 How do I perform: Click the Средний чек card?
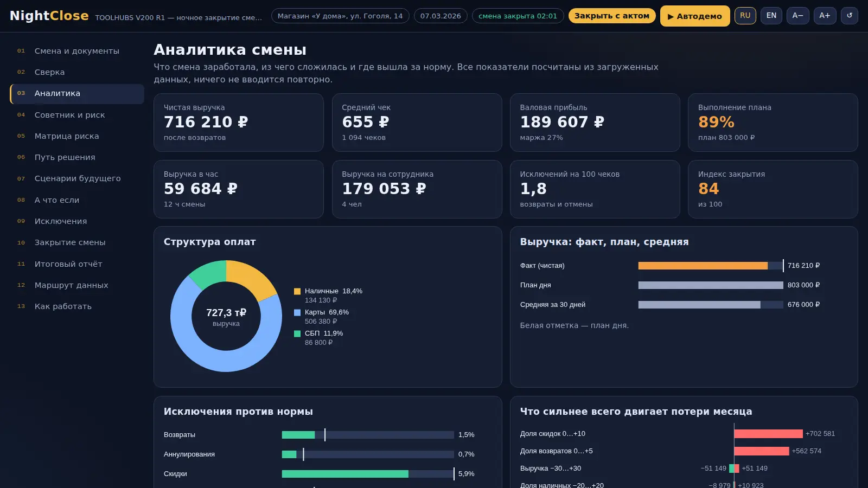click(417, 123)
